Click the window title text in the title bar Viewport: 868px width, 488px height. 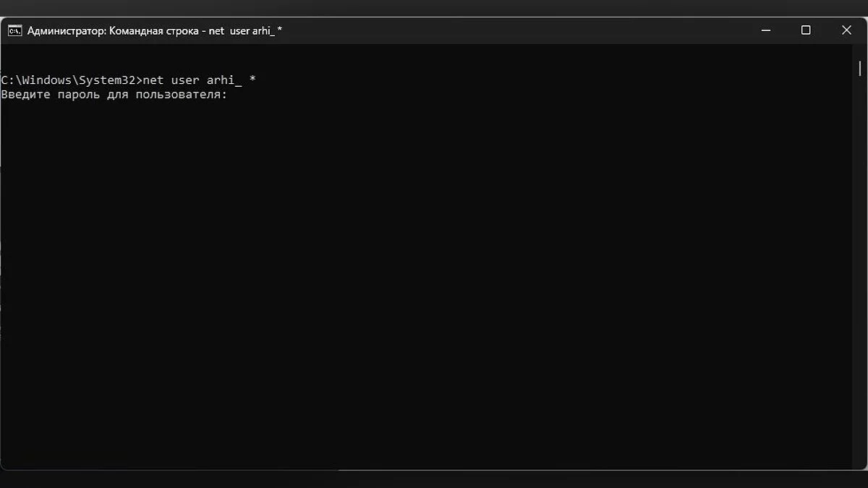155,31
